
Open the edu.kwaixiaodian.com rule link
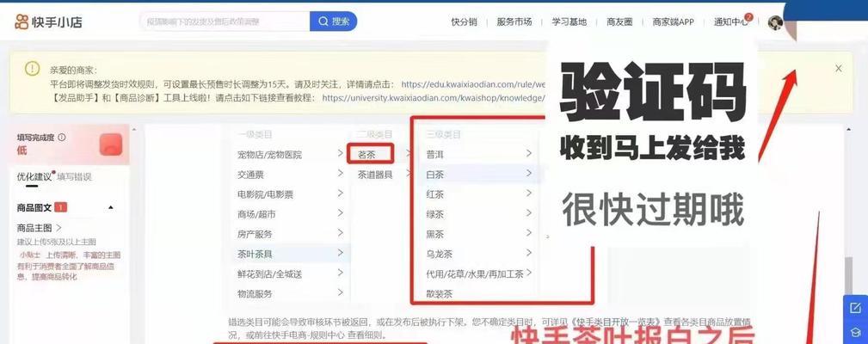point(473,84)
